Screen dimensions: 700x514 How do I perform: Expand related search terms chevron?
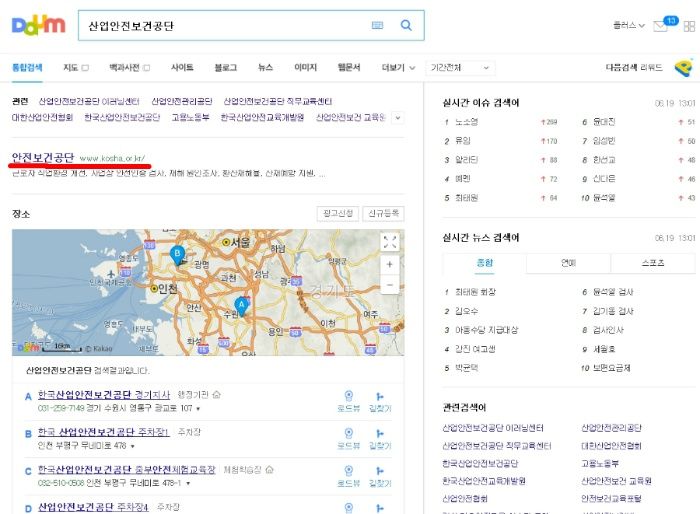coord(398,118)
